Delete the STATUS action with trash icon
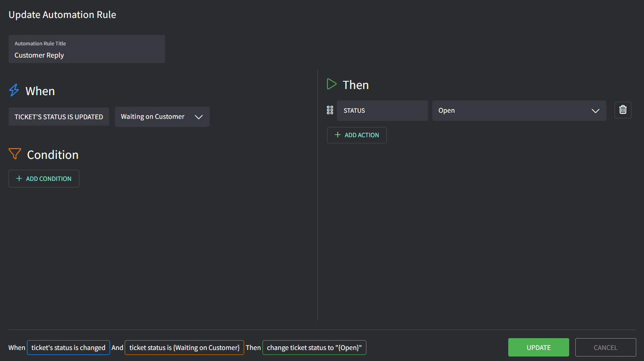 (x=623, y=110)
